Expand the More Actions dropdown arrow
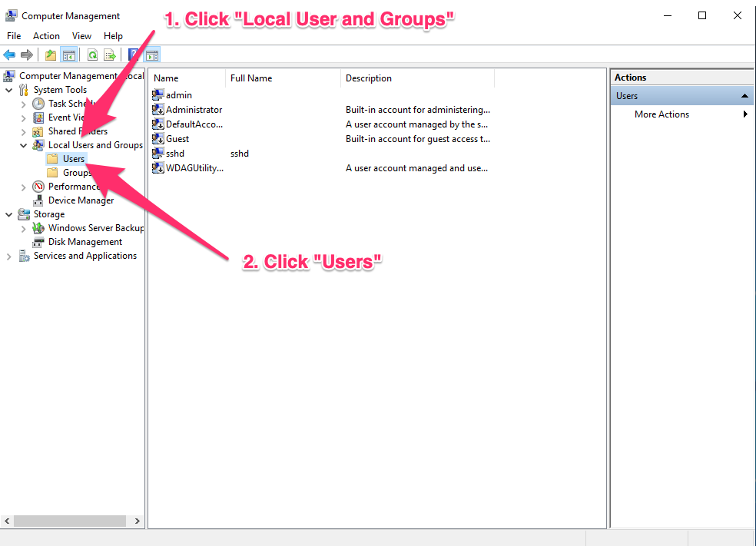This screenshot has height=546, width=756. pos(745,114)
